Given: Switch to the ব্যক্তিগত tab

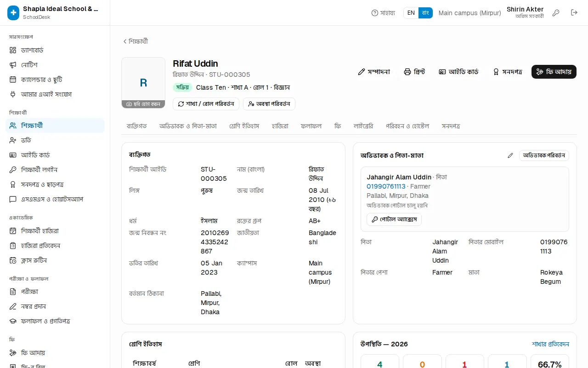Looking at the screenshot, I should [x=137, y=126].
